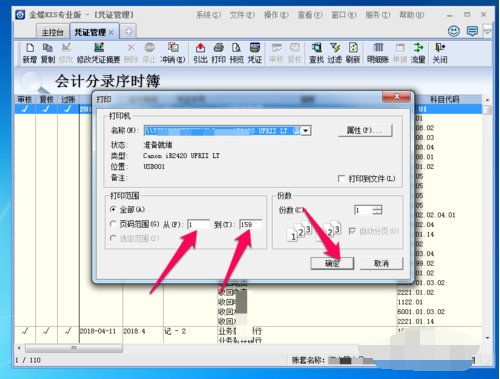
Task: Click the 流量 (cash flow) toolbar icon
Action: pyautogui.click(x=418, y=53)
